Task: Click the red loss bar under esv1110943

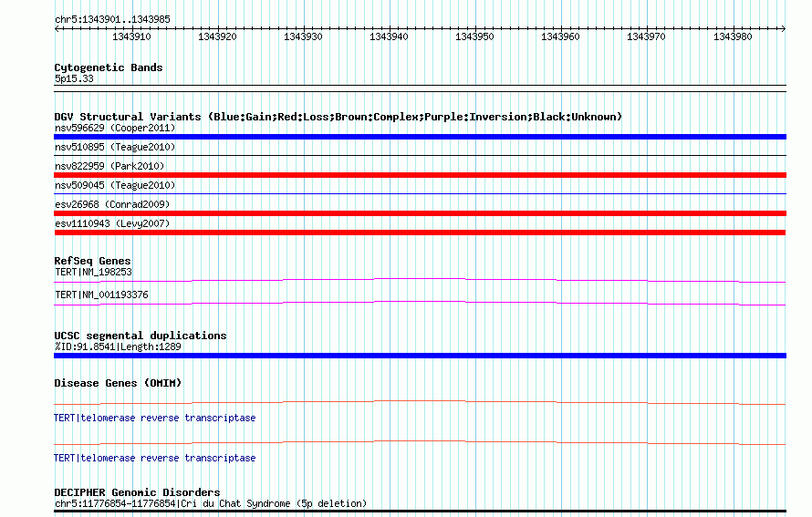Action: 420,233
